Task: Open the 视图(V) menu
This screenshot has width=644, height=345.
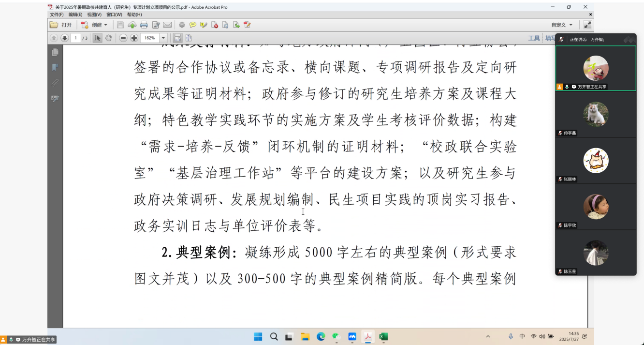Action: (x=94, y=15)
